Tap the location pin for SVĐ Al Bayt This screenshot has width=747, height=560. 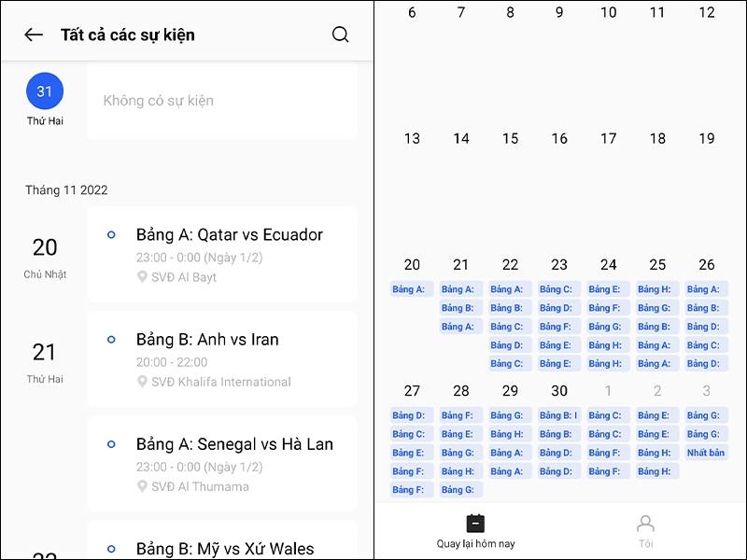[x=142, y=277]
